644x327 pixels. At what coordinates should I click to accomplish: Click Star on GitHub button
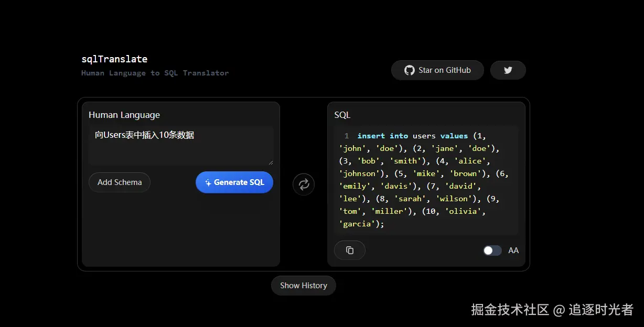pyautogui.click(x=437, y=70)
